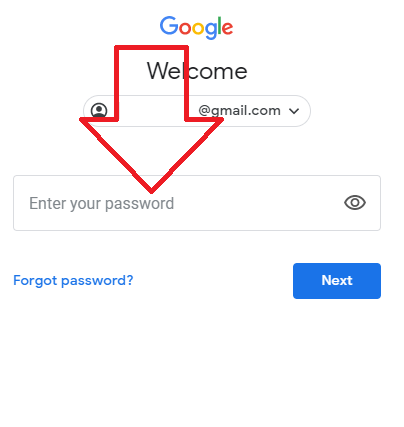Click the password placeholder text
Viewport: 404px width, 427px height.
(x=101, y=203)
